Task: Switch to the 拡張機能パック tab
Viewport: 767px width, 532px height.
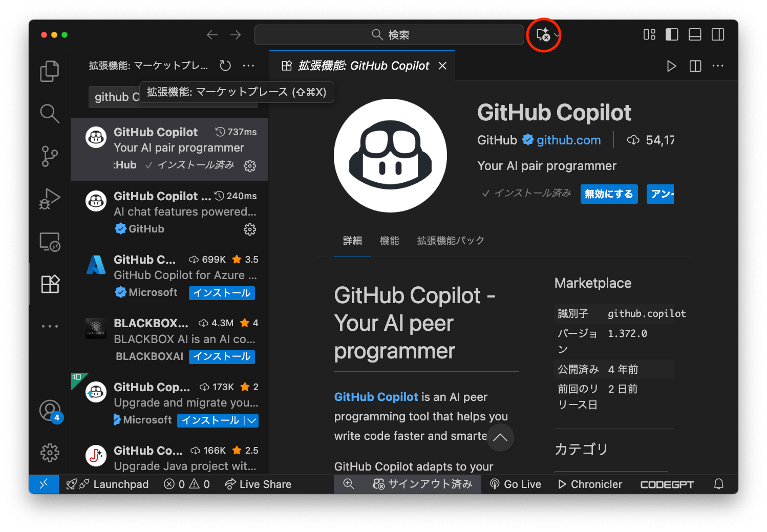Action: coord(451,241)
